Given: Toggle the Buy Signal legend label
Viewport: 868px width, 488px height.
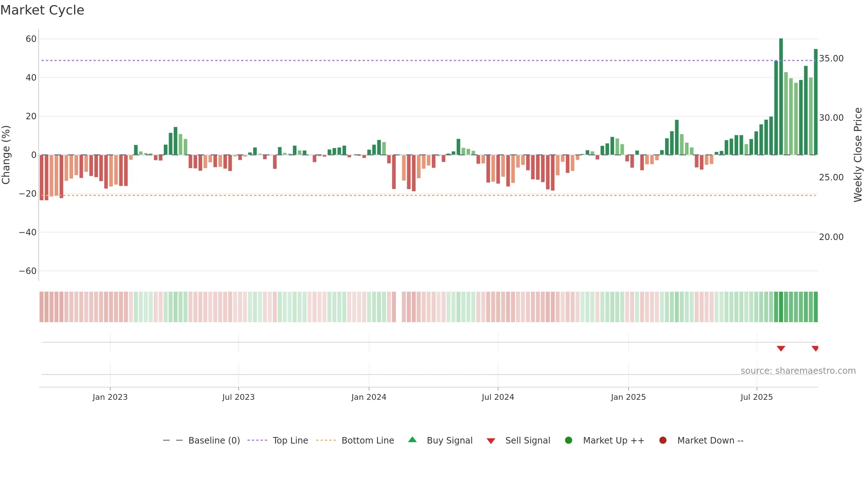Looking at the screenshot, I should point(450,440).
